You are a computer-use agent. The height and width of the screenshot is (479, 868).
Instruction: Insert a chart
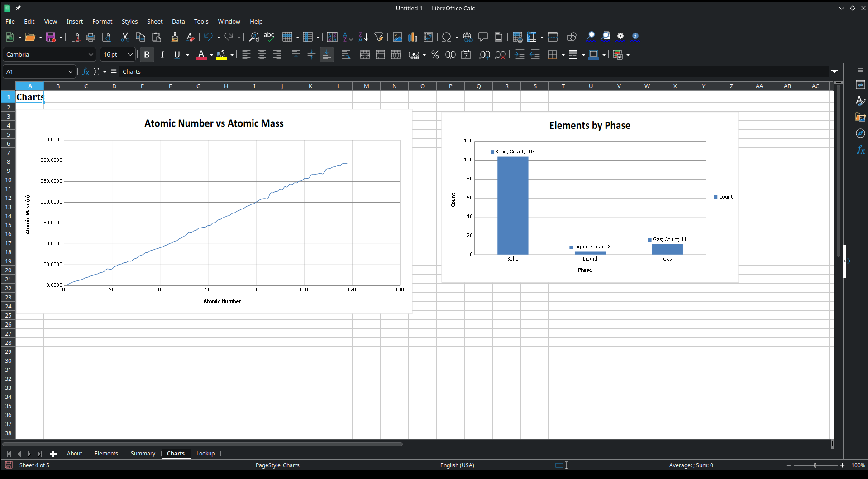(x=412, y=37)
